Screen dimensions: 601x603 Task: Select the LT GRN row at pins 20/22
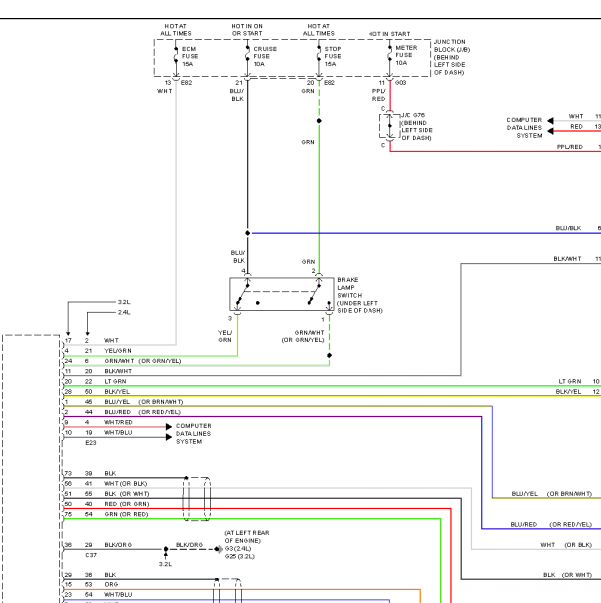coord(95,381)
